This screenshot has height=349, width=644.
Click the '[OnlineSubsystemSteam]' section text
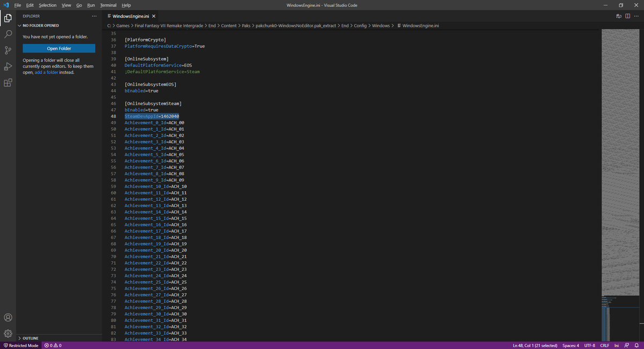[x=153, y=103]
